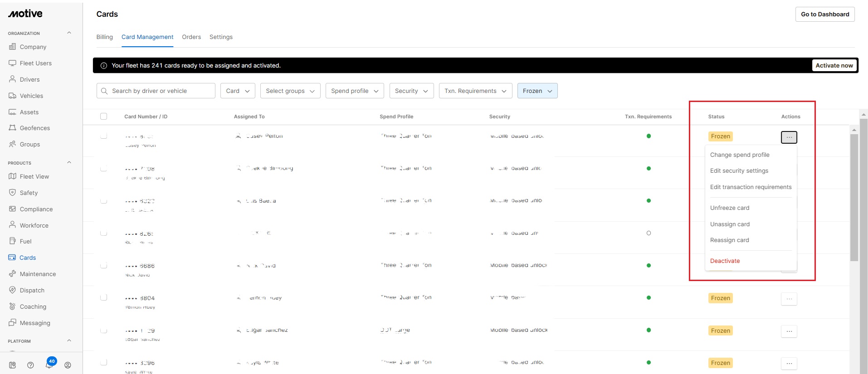
Task: Click the Dispatch sidebar icon
Action: point(12,290)
